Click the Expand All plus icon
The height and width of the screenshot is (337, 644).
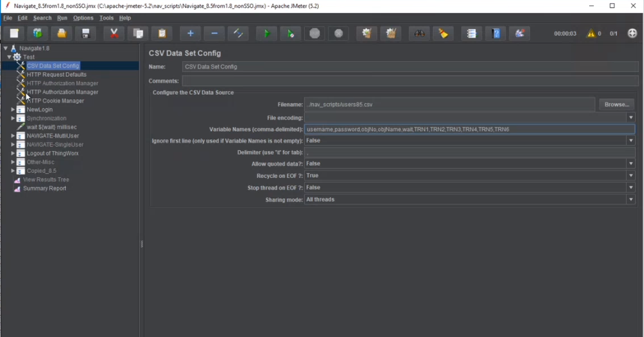tap(190, 34)
